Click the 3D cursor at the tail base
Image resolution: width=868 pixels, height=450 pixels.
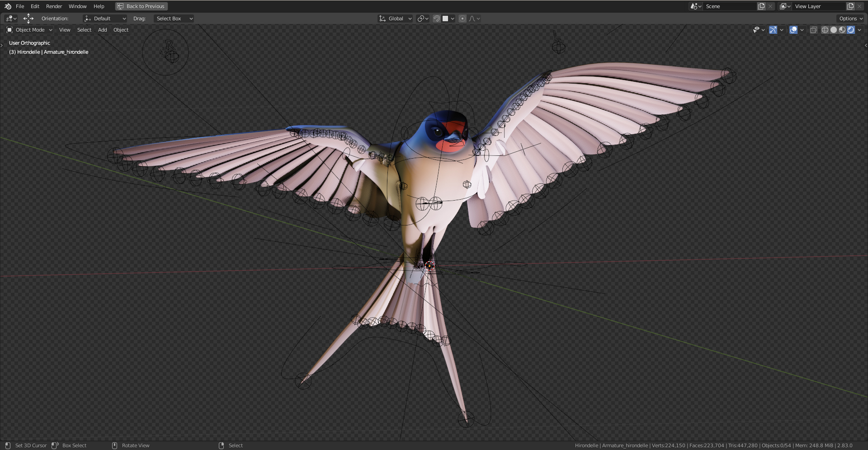429,266
